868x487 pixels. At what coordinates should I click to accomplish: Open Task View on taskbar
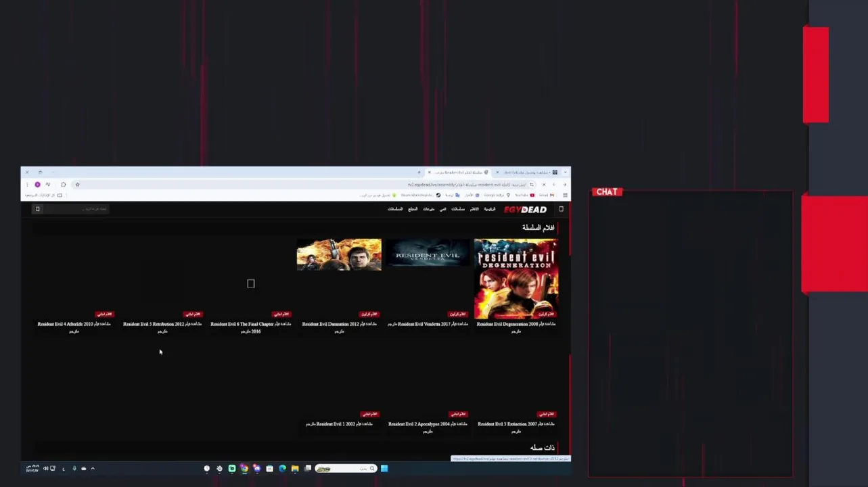[x=308, y=468]
